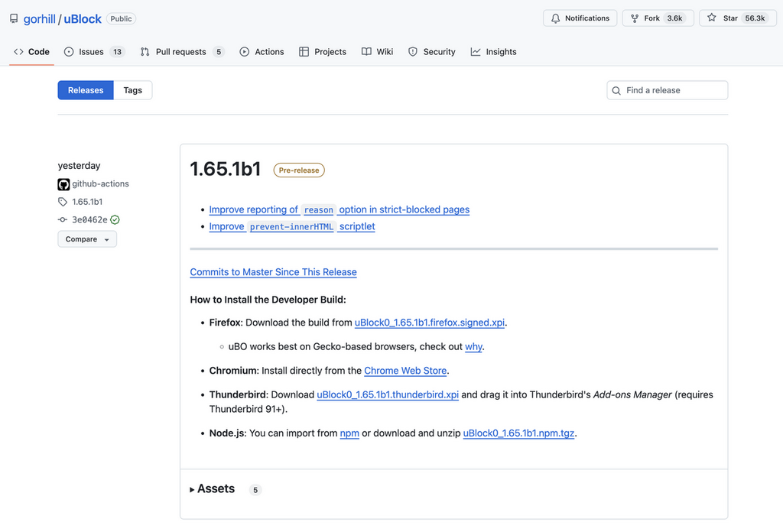
Task: Click the green verified checkmark icon
Action: point(115,219)
